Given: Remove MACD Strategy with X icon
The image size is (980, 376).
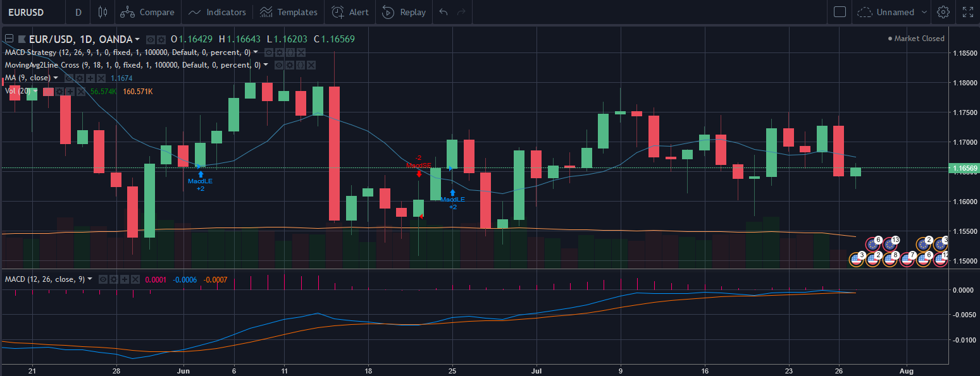Looking at the screenshot, I should click(x=301, y=52).
